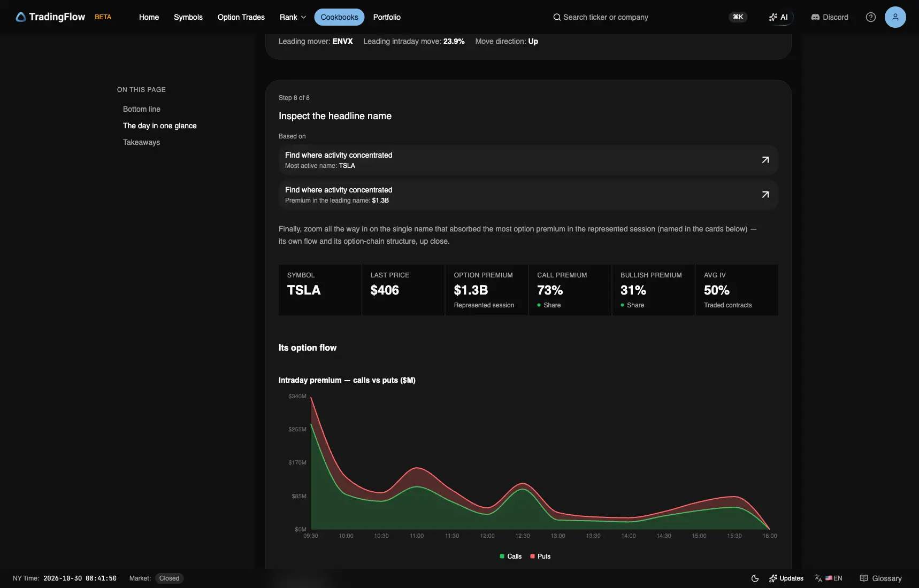Jump to The day in one glance

click(160, 126)
